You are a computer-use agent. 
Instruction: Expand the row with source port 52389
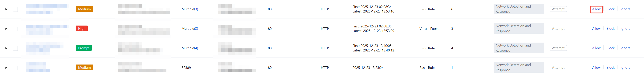pos(6,68)
